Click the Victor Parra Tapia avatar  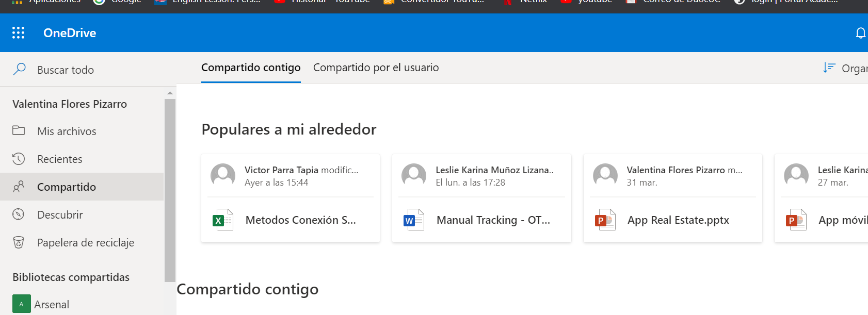(x=223, y=176)
